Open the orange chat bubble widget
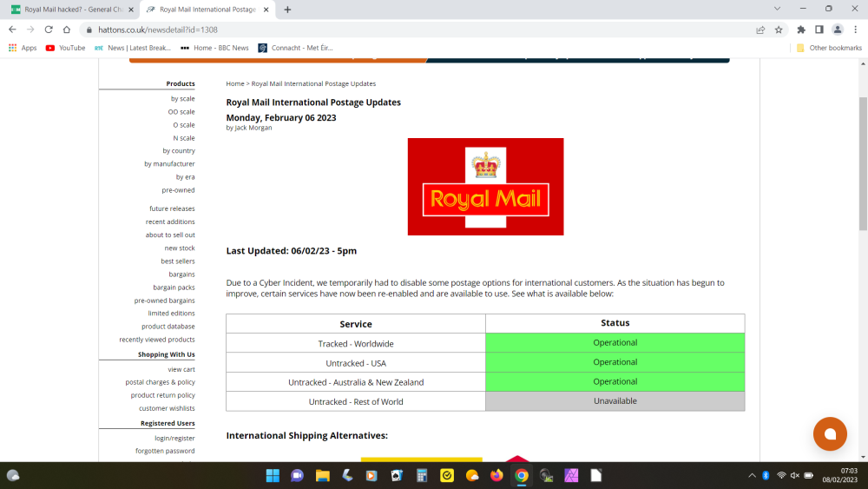 point(830,434)
